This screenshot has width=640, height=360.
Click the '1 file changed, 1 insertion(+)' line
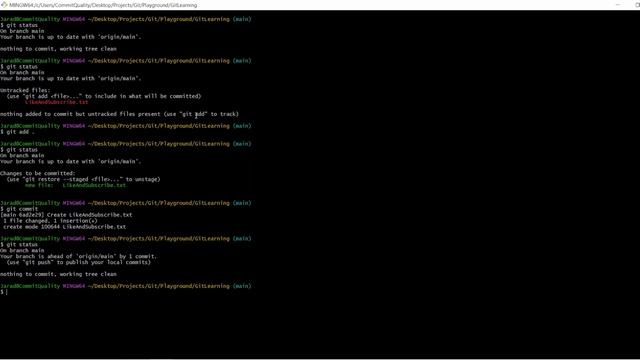coord(50,221)
